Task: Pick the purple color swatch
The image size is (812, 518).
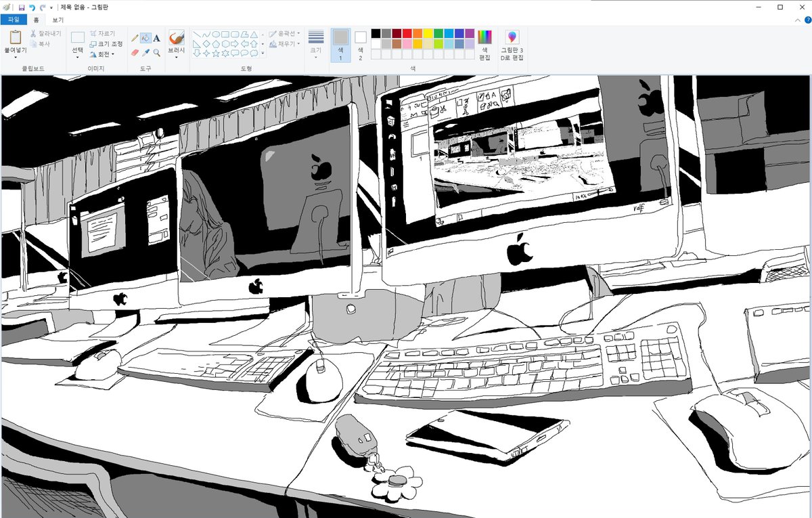Action: click(470, 33)
